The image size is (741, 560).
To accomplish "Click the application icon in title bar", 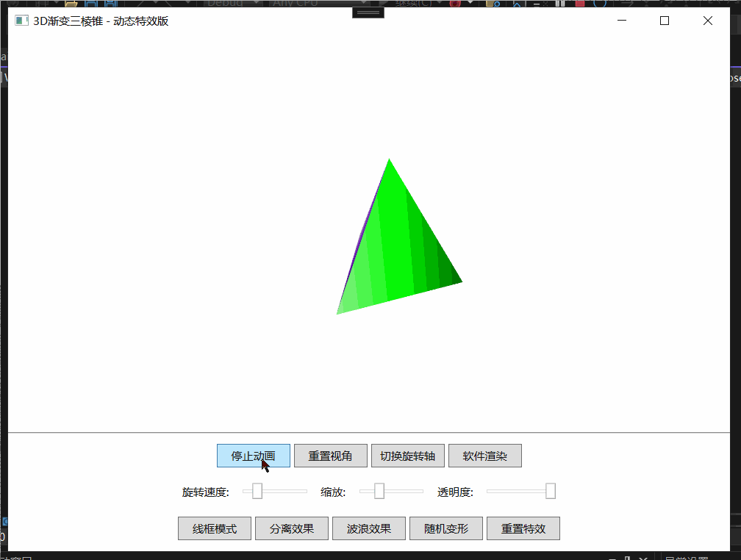I will [21, 21].
